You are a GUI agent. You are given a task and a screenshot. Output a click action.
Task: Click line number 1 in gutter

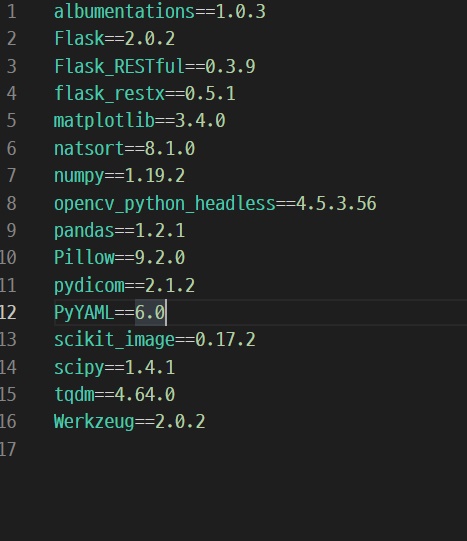11,12
